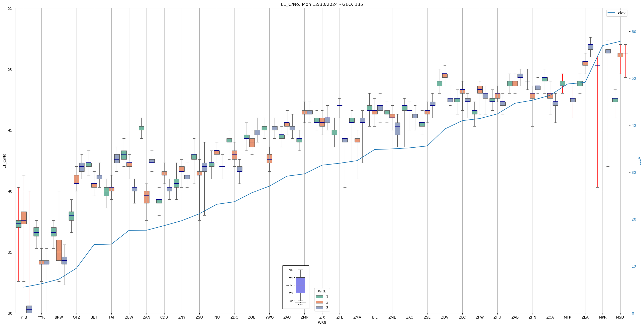
Task: Click the 45 tick on left axis
Action: (10, 130)
